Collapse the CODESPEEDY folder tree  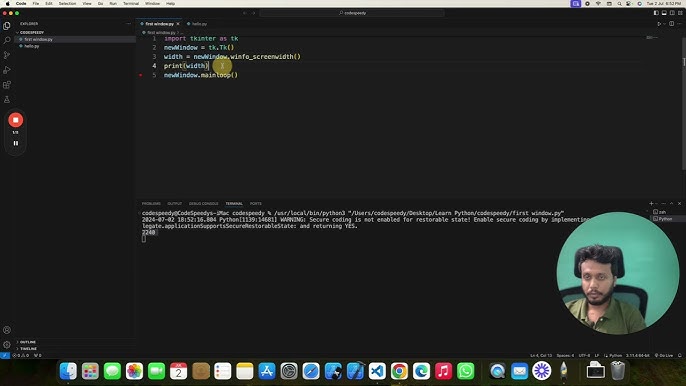coord(32,32)
